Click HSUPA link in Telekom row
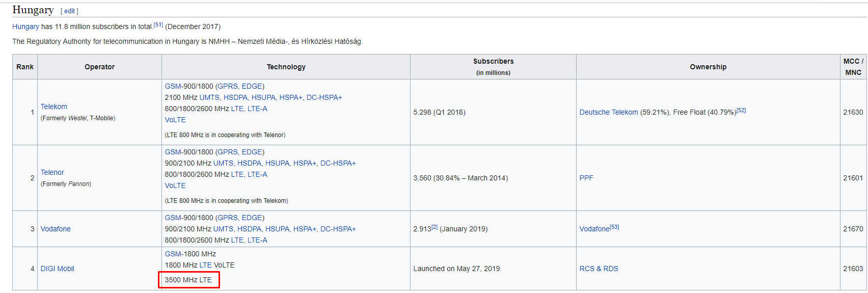Screen dimensions: 868x293 [x=264, y=97]
